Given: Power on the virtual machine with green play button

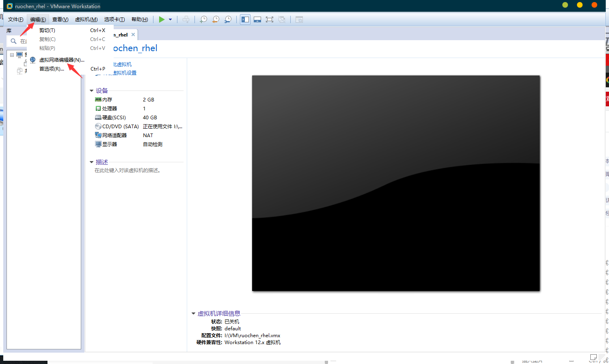Looking at the screenshot, I should tap(162, 19).
